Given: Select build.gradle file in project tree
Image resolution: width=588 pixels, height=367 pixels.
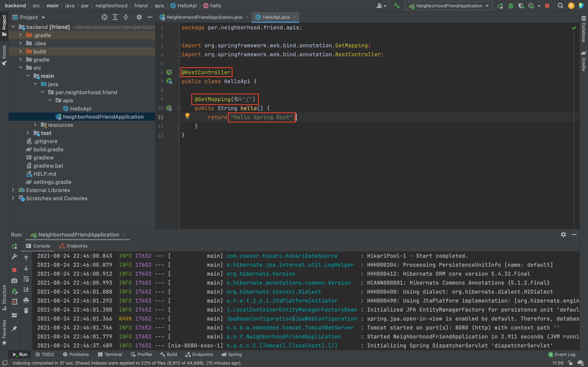Looking at the screenshot, I should pyautogui.click(x=48, y=149).
